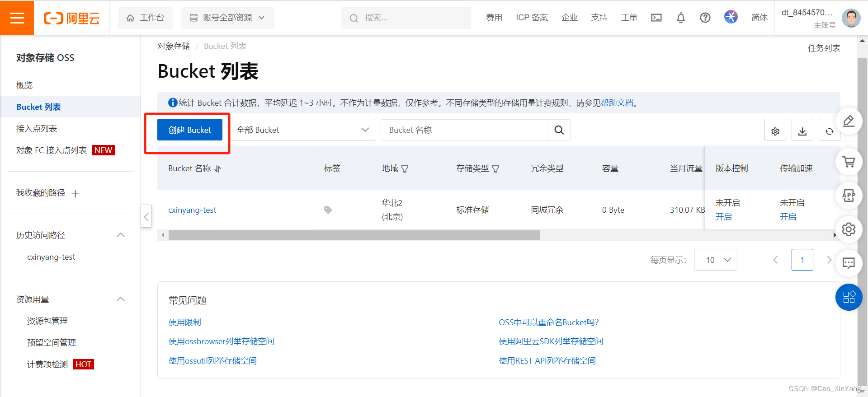
Task: Open 使用限制 FAQ link
Action: click(185, 322)
